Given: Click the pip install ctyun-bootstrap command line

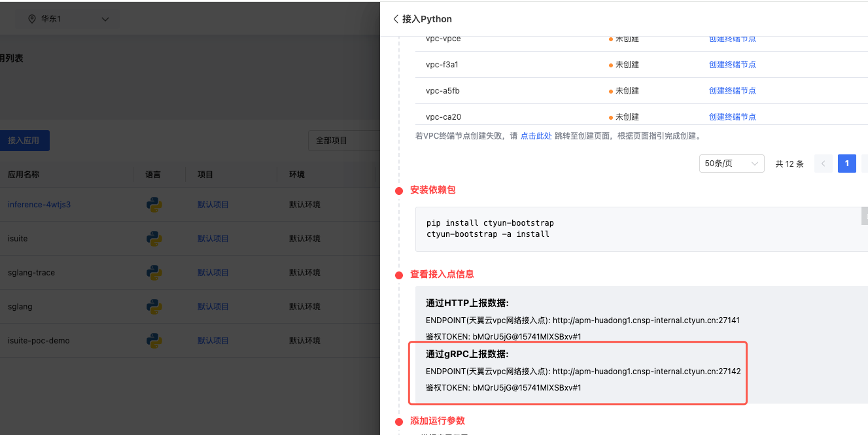Looking at the screenshot, I should 490,223.
